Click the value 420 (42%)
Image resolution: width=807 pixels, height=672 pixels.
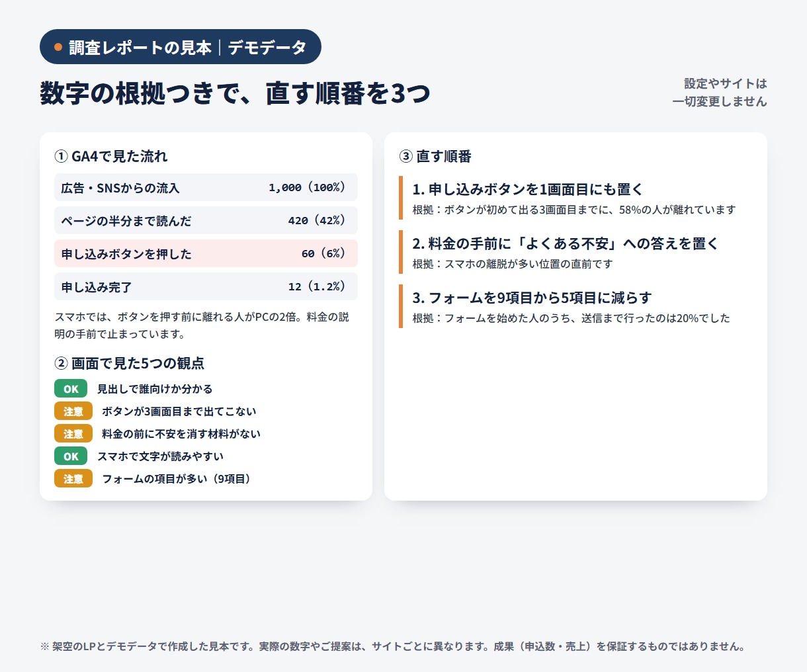(317, 220)
